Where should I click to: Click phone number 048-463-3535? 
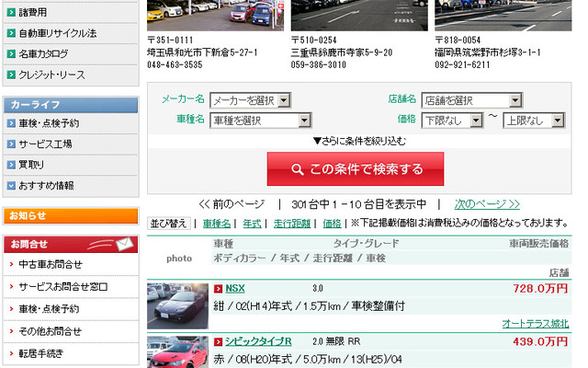(x=175, y=64)
